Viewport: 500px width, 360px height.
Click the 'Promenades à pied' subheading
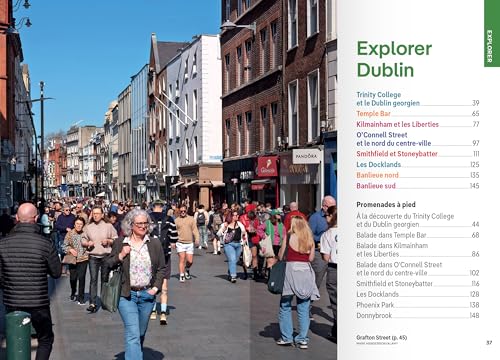(x=386, y=205)
